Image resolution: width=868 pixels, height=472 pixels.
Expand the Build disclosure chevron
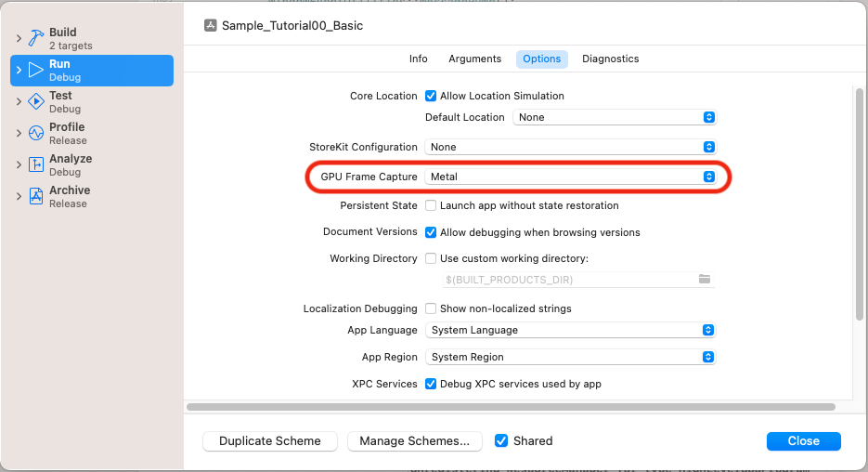[x=19, y=38]
